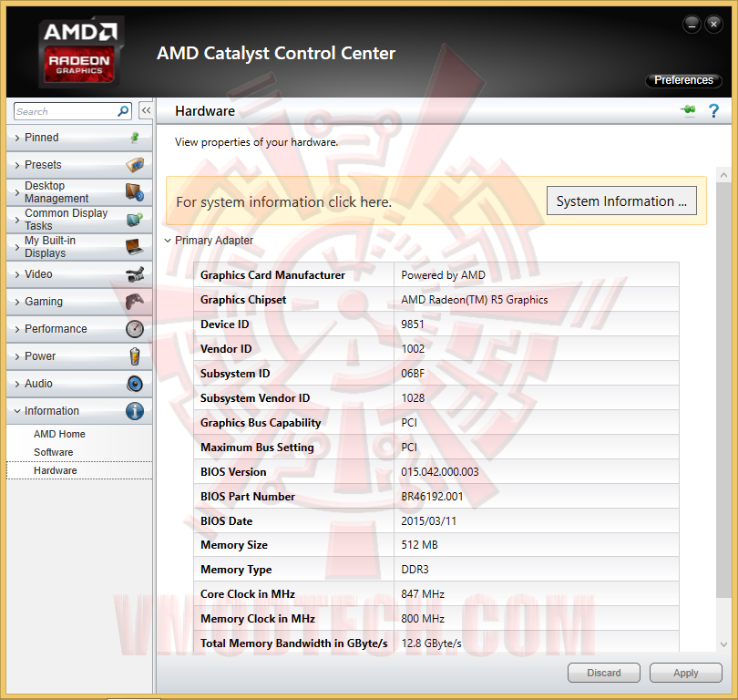Viewport: 738px width, 700px height.
Task: Click the scrollbar up arrow
Action: (x=724, y=175)
